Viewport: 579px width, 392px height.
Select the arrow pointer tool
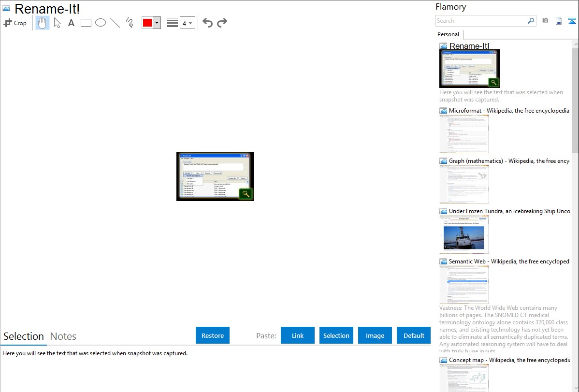[57, 23]
